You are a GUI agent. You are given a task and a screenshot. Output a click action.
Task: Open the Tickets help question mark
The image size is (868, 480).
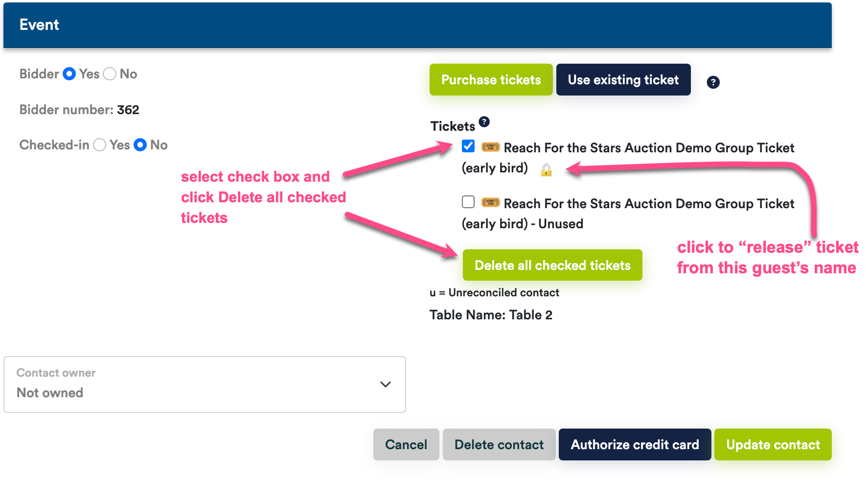pos(484,121)
